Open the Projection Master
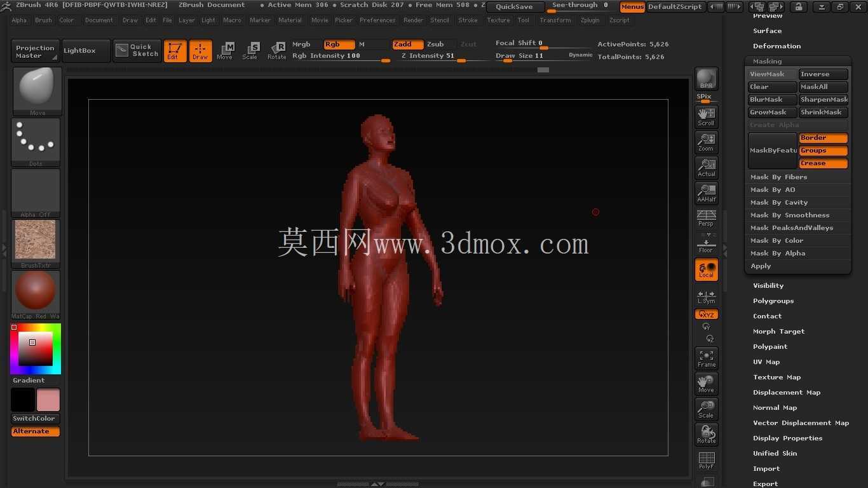The height and width of the screenshot is (488, 868). tap(36, 51)
